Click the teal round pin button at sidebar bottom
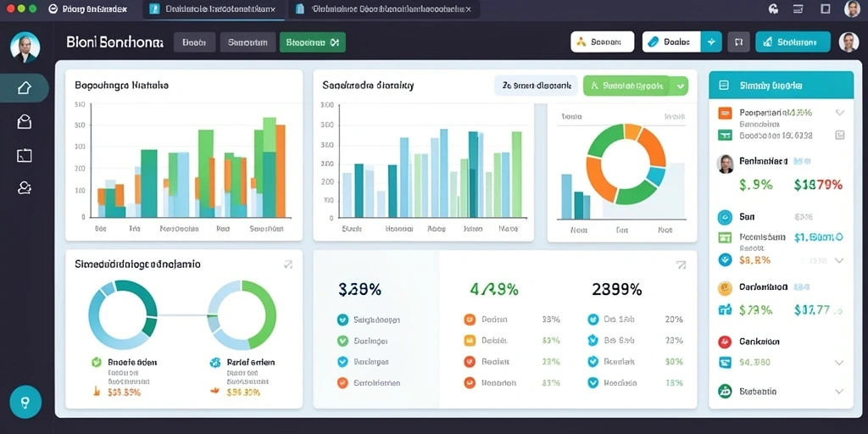The width and height of the screenshot is (868, 434). pos(25,402)
